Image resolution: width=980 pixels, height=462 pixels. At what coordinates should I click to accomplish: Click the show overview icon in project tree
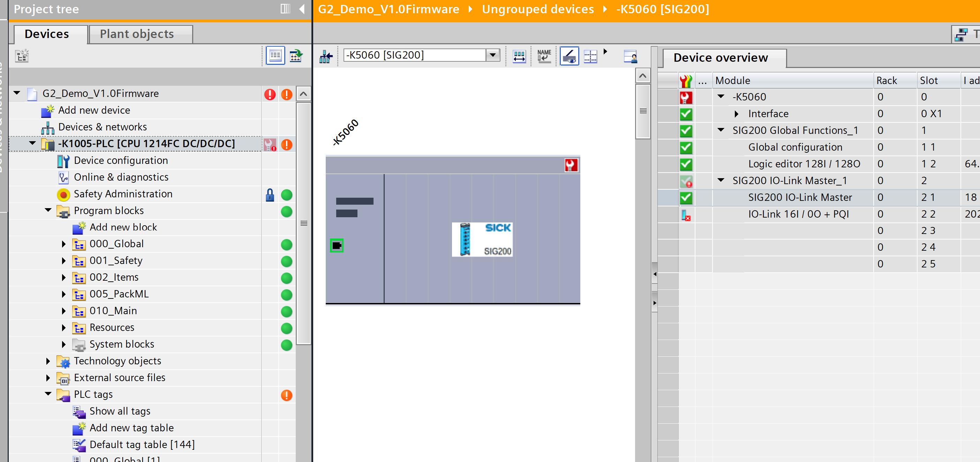296,56
